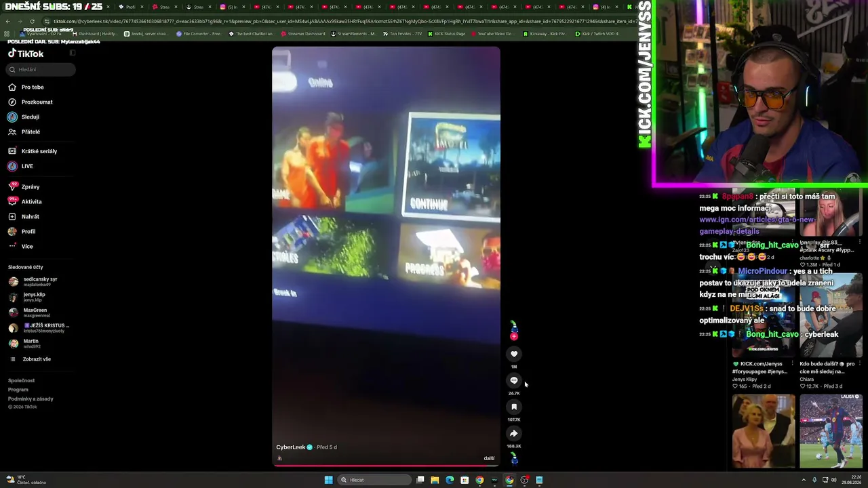Image resolution: width=868 pixels, height=488 pixels.
Task: Open Microsoft Edge from taskbar
Action: point(450,480)
